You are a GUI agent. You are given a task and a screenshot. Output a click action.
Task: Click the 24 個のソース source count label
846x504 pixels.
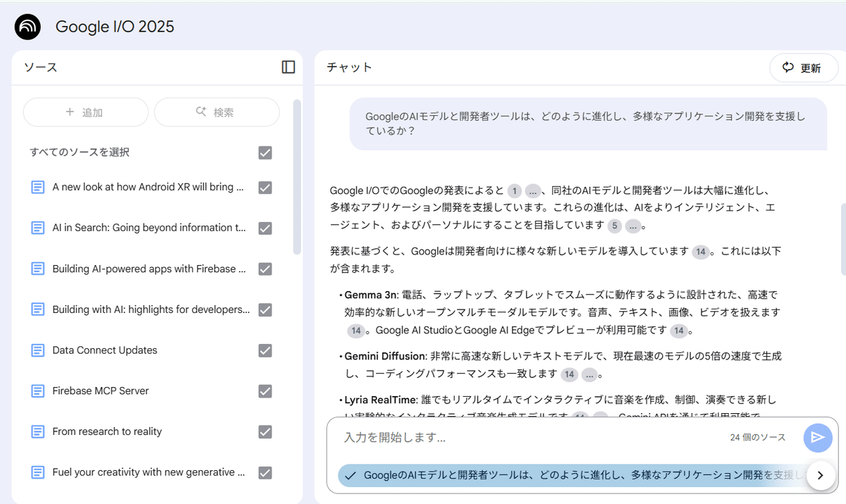(758, 438)
